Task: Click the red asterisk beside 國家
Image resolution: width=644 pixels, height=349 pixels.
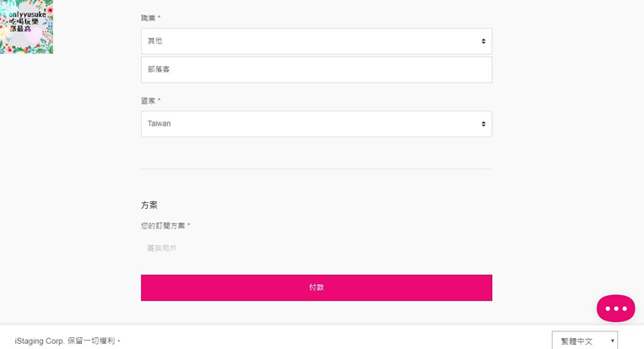Action: point(159,101)
